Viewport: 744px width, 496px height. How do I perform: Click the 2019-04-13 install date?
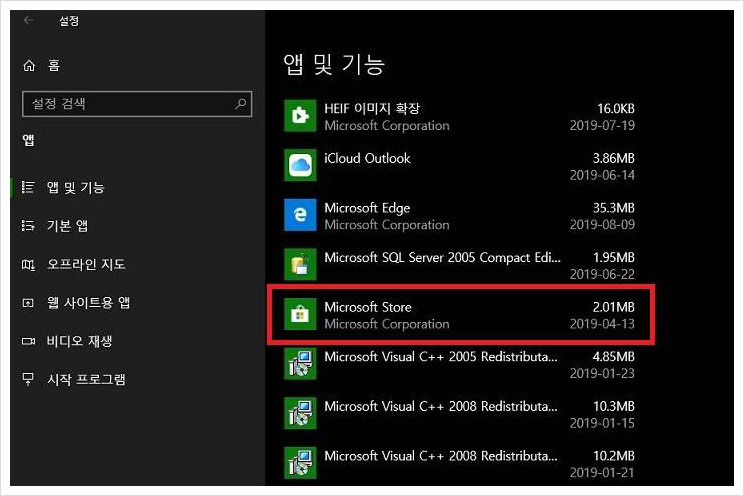coord(602,324)
